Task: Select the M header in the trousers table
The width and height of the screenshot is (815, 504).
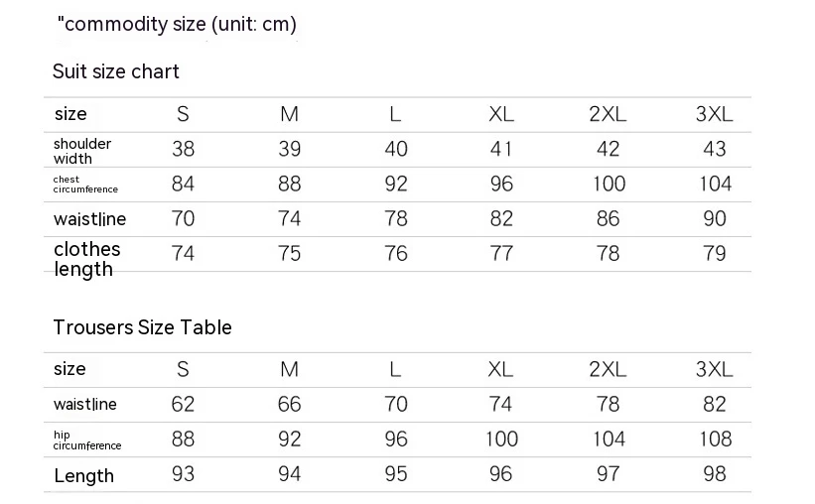Action: coord(289,369)
